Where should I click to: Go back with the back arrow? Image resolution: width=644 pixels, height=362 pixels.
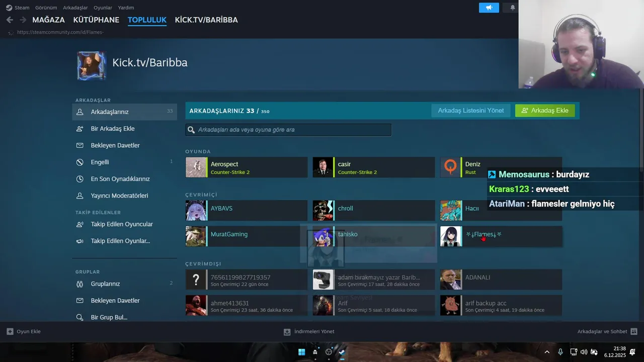(10, 20)
